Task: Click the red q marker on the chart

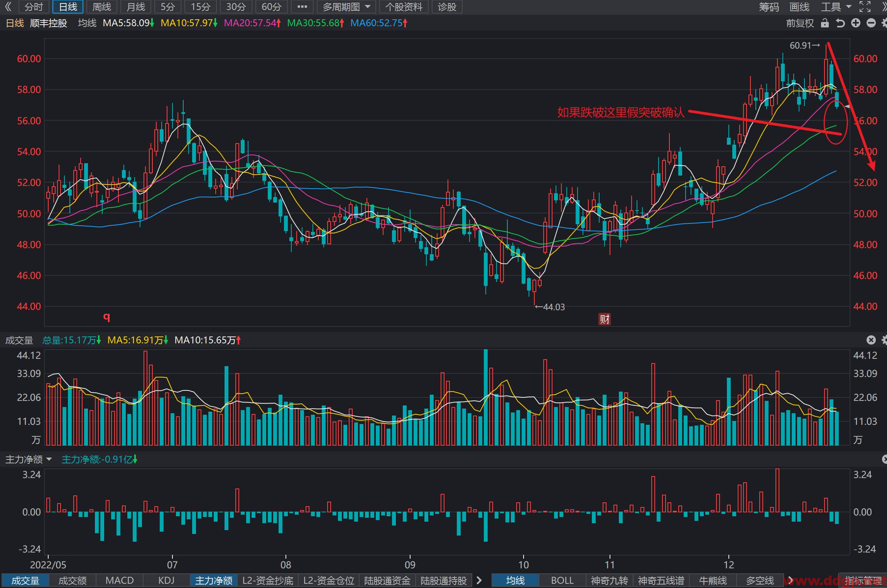Action: (x=106, y=317)
